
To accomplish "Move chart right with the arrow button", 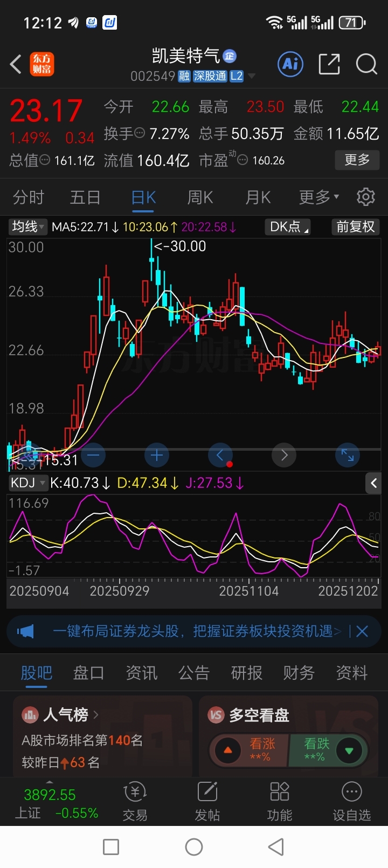I will point(284,456).
